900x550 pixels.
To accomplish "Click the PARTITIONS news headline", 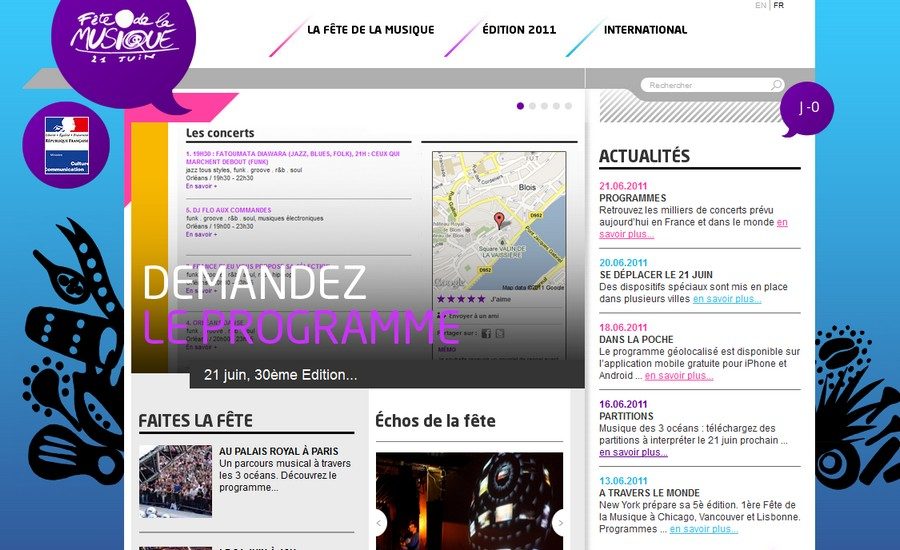I will 626,416.
